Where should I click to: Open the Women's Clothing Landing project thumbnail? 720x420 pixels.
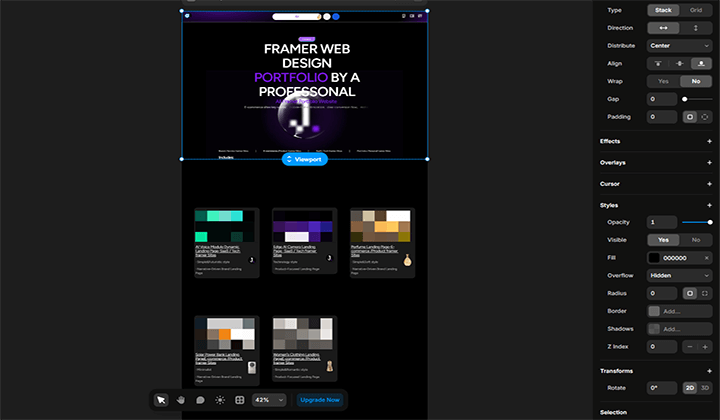point(303,334)
